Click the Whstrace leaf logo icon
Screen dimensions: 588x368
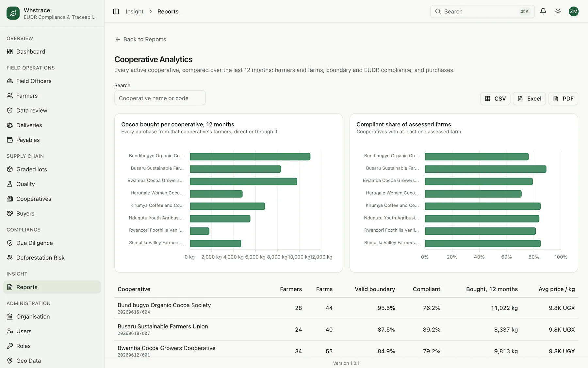point(13,13)
